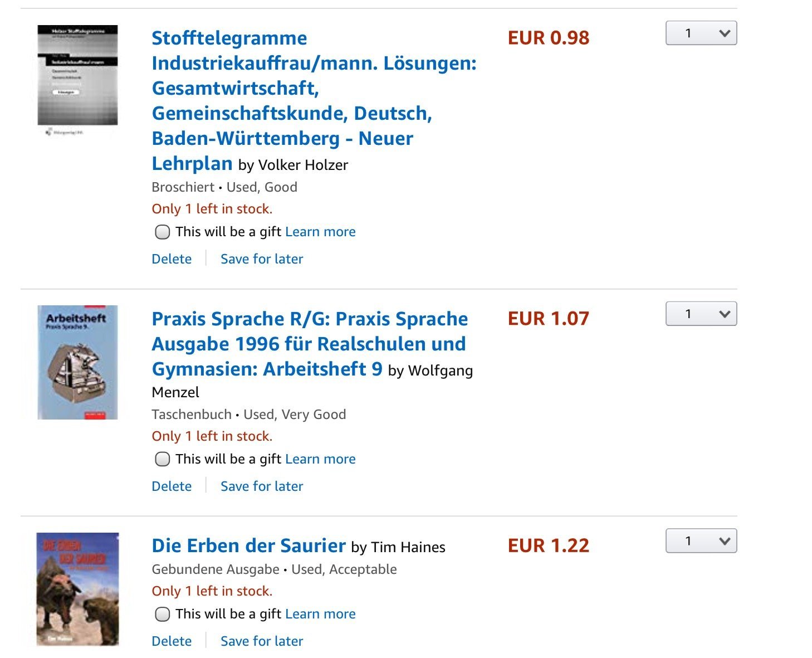
Task: Click Learn more for Die Erben der Saurier gift
Action: click(320, 614)
